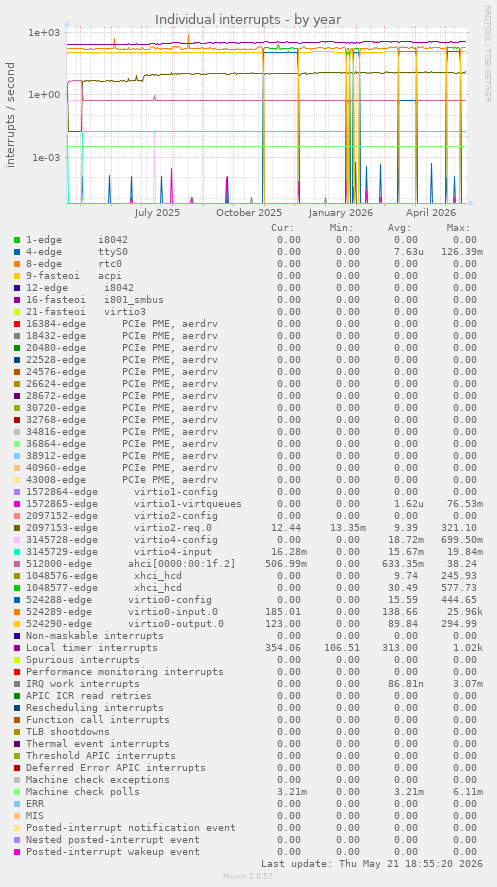Select the January 2026 axis label
Screen dimensions: 497x887
click(x=341, y=213)
